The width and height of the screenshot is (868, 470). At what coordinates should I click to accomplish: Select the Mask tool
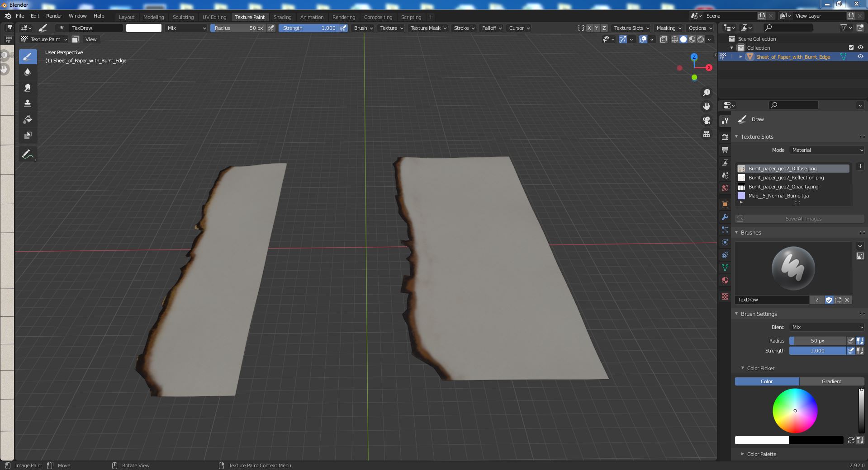tap(28, 135)
